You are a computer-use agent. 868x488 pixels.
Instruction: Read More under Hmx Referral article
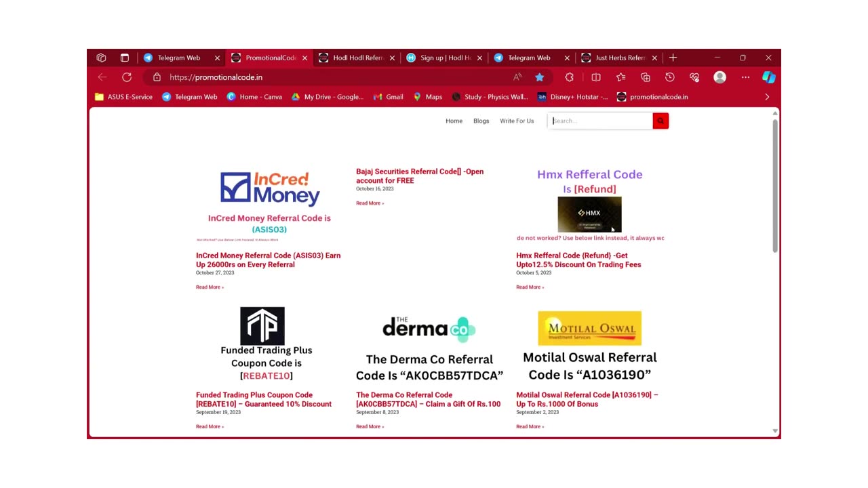pyautogui.click(x=530, y=287)
